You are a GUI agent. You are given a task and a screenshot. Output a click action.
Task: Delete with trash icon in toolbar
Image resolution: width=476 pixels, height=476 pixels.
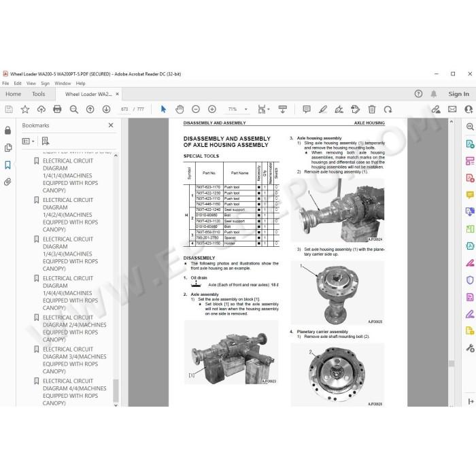coord(371,109)
